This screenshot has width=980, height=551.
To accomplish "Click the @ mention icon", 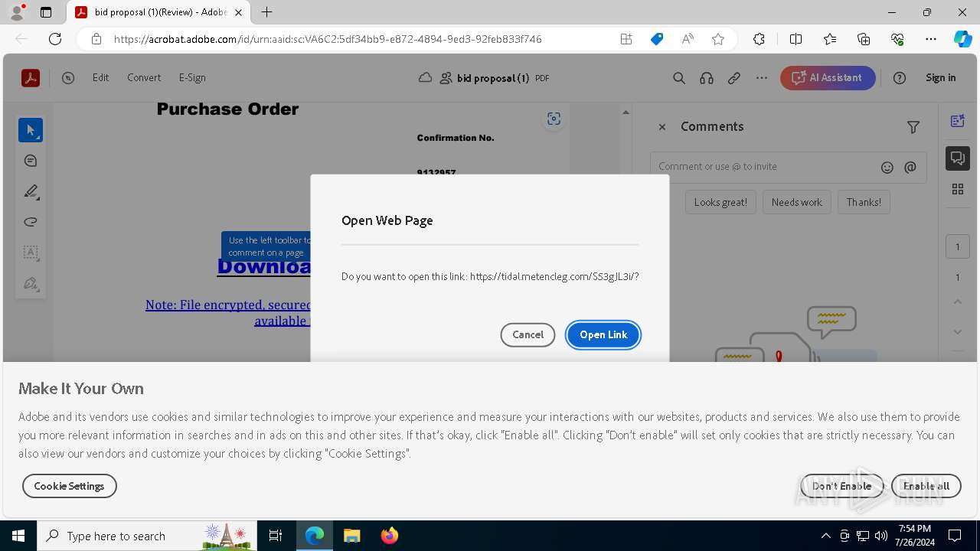I will click(x=910, y=167).
